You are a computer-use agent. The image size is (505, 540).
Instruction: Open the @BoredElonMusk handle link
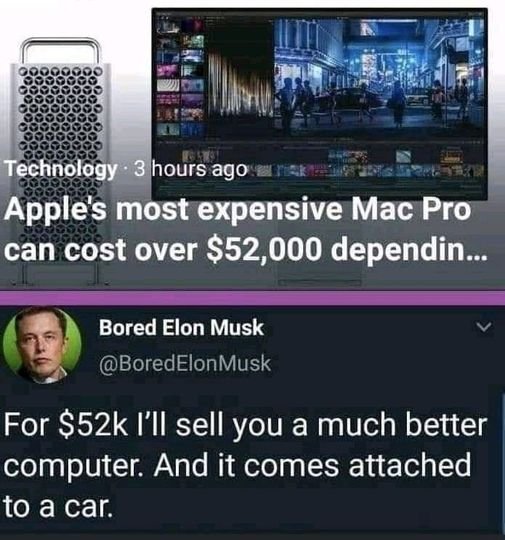pyautogui.click(x=185, y=363)
